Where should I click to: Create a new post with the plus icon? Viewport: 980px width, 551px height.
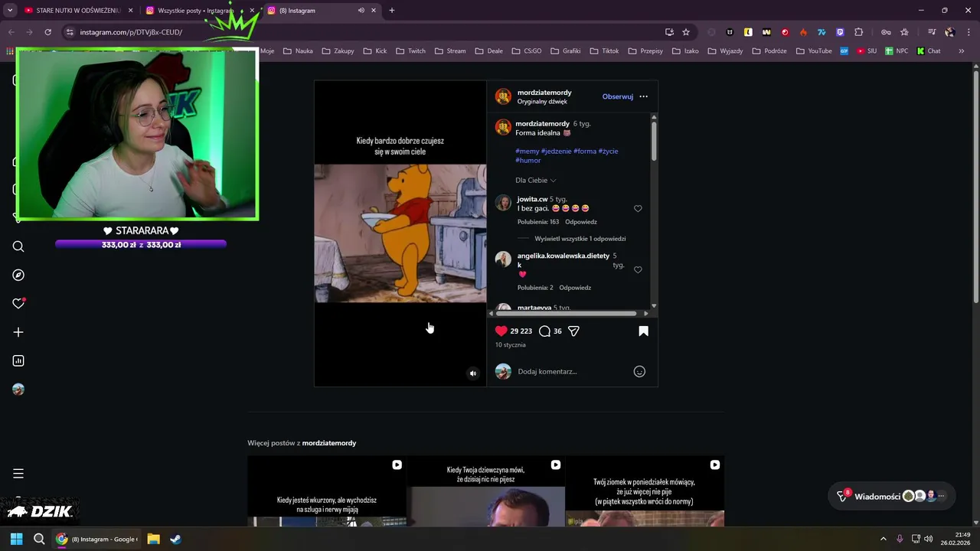(18, 332)
